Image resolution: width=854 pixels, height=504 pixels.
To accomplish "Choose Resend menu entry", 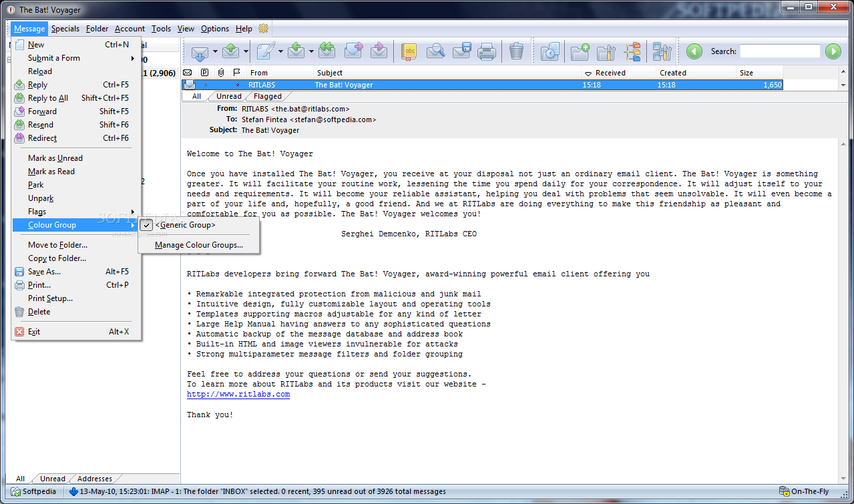I will pyautogui.click(x=76, y=125).
